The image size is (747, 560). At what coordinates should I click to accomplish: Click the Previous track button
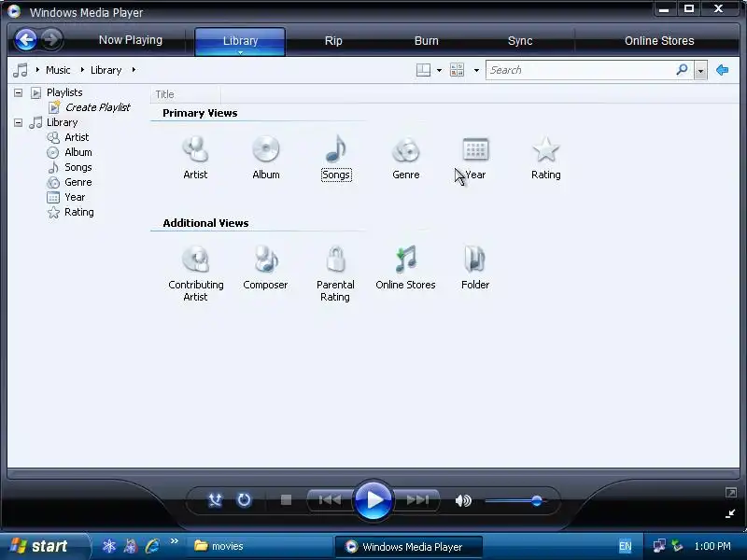(x=330, y=500)
